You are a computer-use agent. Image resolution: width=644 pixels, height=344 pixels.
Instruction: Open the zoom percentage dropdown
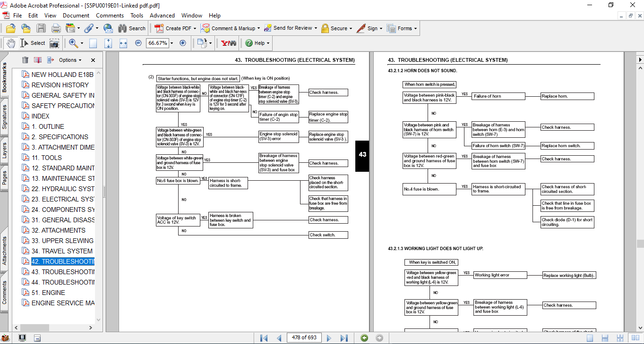(x=172, y=43)
